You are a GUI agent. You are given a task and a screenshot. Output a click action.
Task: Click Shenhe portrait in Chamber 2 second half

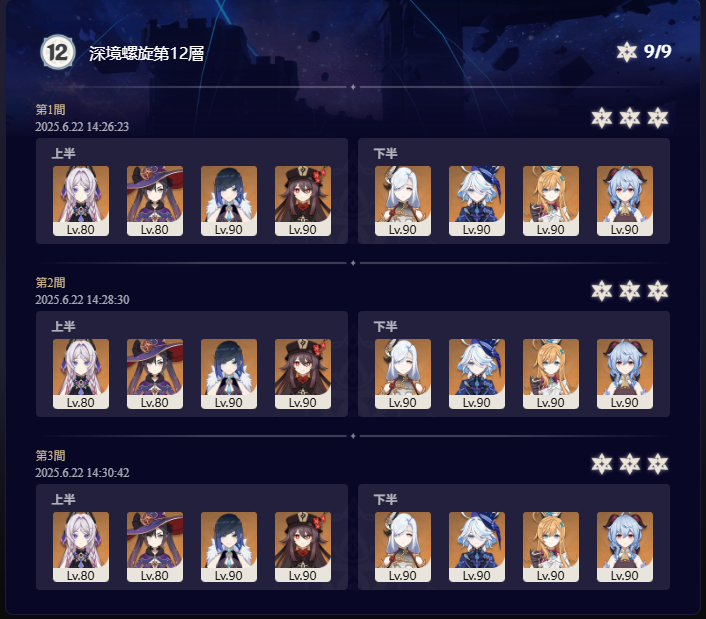click(x=403, y=374)
